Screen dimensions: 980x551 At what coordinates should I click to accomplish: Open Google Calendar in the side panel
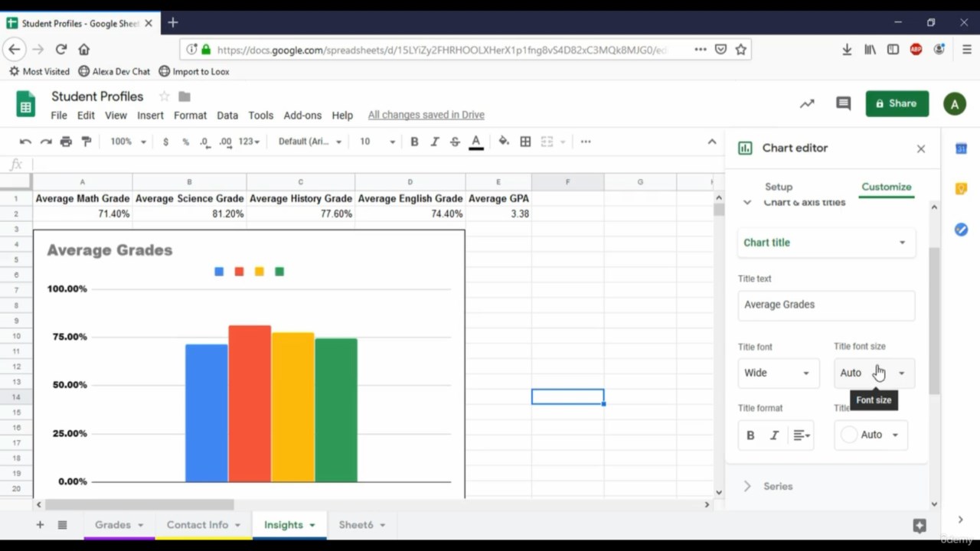click(962, 148)
